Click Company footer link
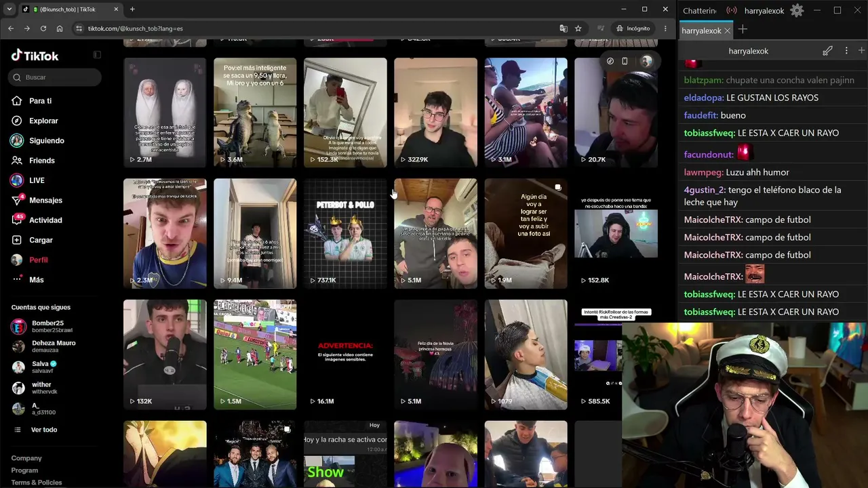Image resolution: width=868 pixels, height=488 pixels. click(x=26, y=458)
